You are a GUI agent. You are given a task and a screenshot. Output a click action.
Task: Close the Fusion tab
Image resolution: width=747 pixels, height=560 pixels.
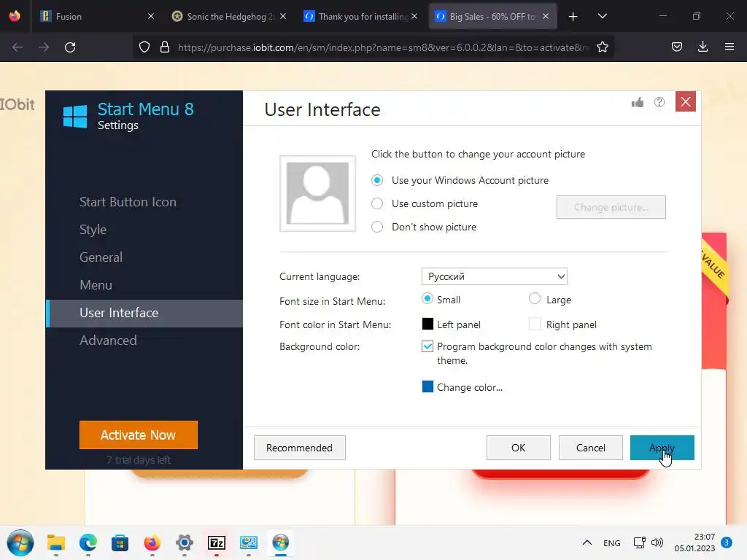tap(151, 16)
